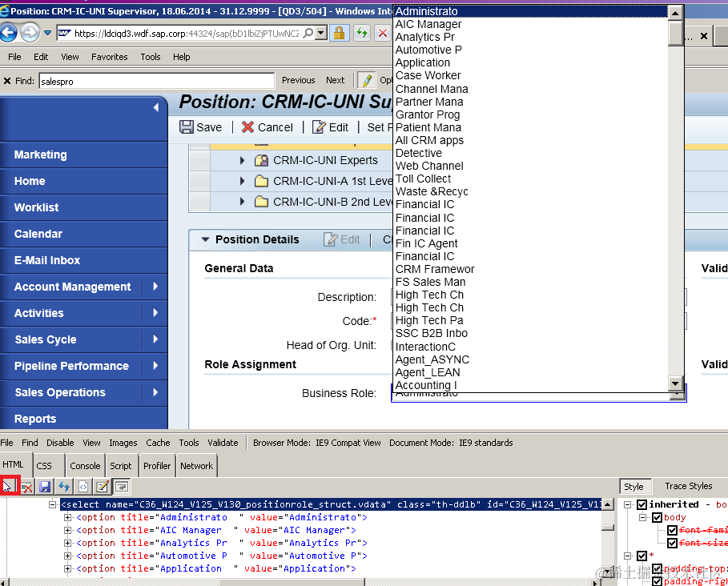Click the search magnifier in address bar
The height and width of the screenshot is (586, 728).
pyautogui.click(x=308, y=34)
